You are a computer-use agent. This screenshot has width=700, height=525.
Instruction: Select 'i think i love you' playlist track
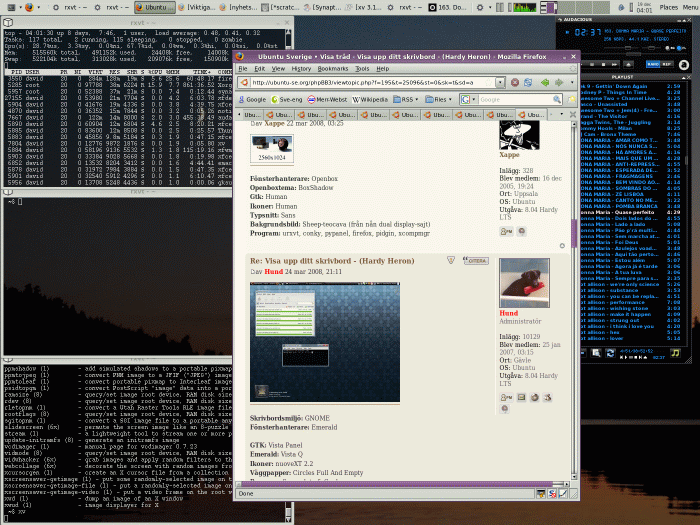click(630, 326)
